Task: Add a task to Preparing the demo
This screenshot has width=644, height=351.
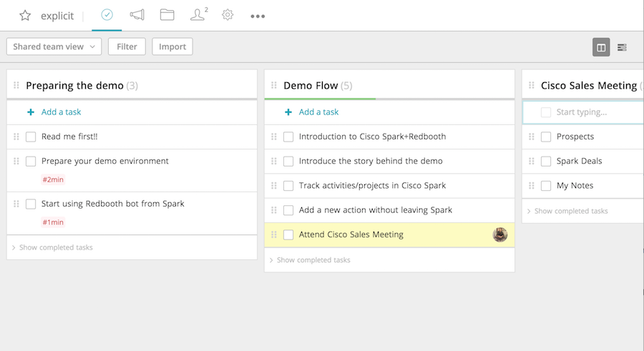Action: 61,112
